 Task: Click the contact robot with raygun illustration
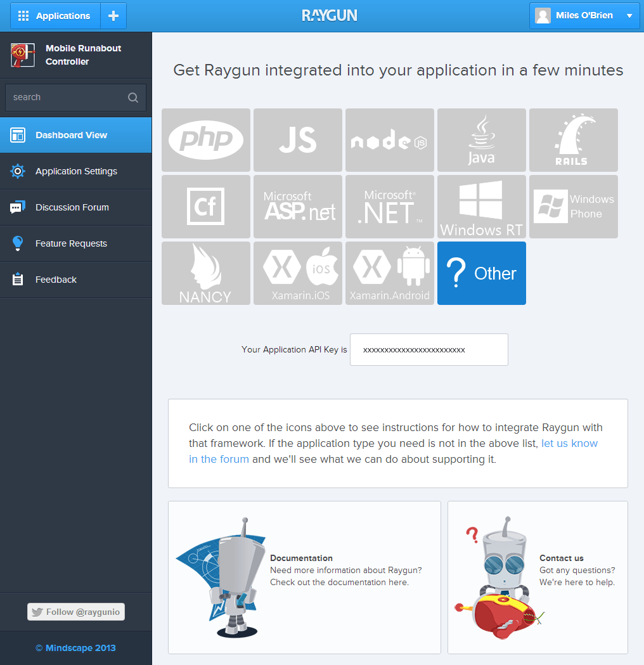[x=499, y=578]
